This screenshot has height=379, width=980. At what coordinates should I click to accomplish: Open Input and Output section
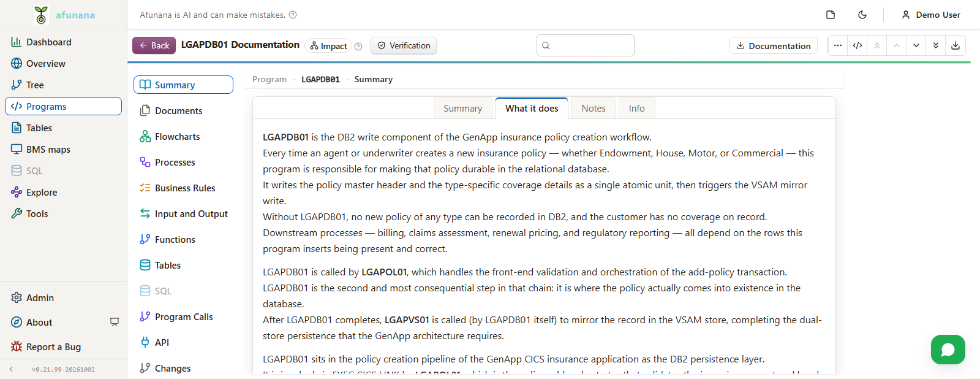pyautogui.click(x=183, y=213)
